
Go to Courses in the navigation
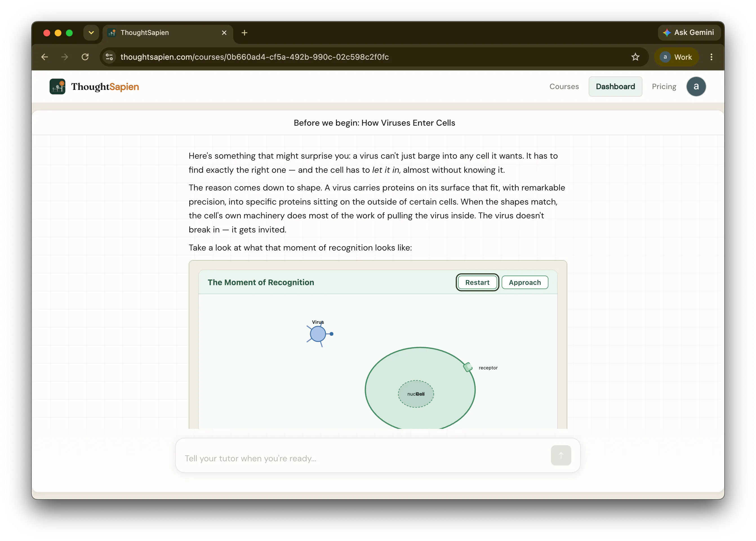[x=564, y=87]
